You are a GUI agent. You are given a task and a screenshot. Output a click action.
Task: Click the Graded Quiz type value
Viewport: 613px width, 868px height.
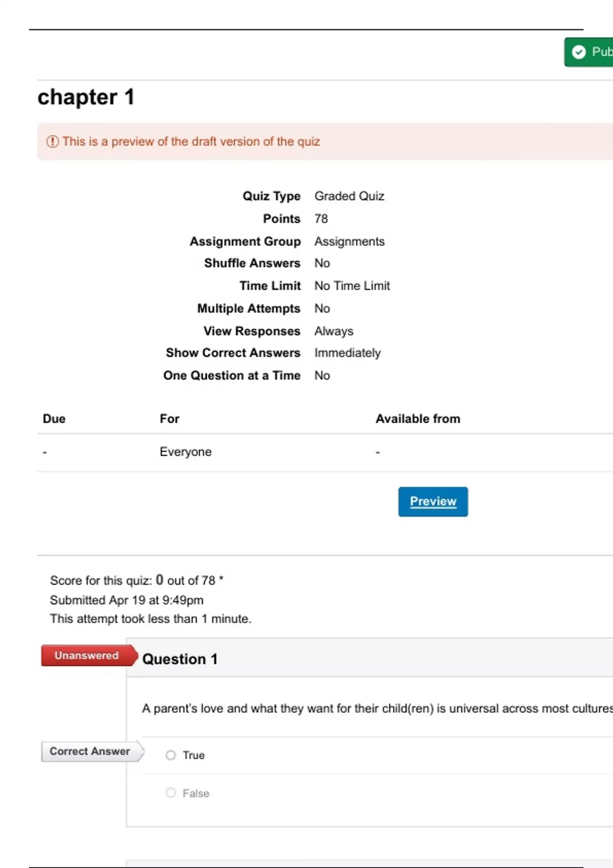tap(349, 196)
